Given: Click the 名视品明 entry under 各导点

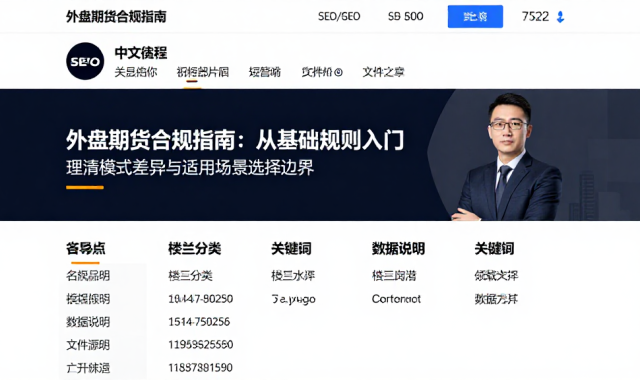Looking at the screenshot, I should click(x=88, y=276).
